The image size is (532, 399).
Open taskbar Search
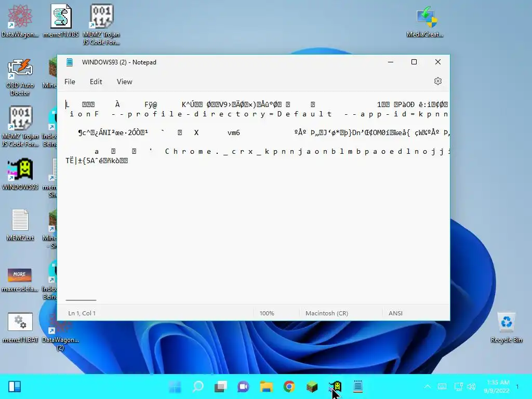pyautogui.click(x=198, y=387)
